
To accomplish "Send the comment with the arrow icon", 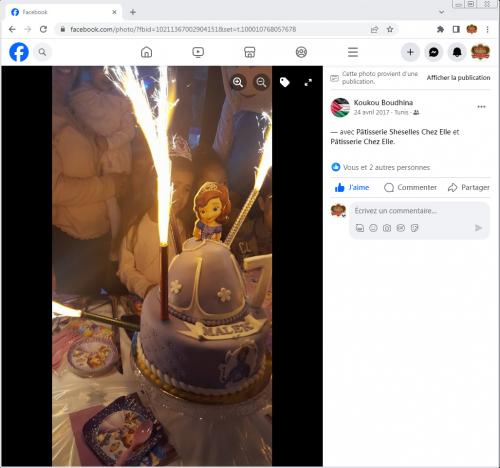I will 478,228.
